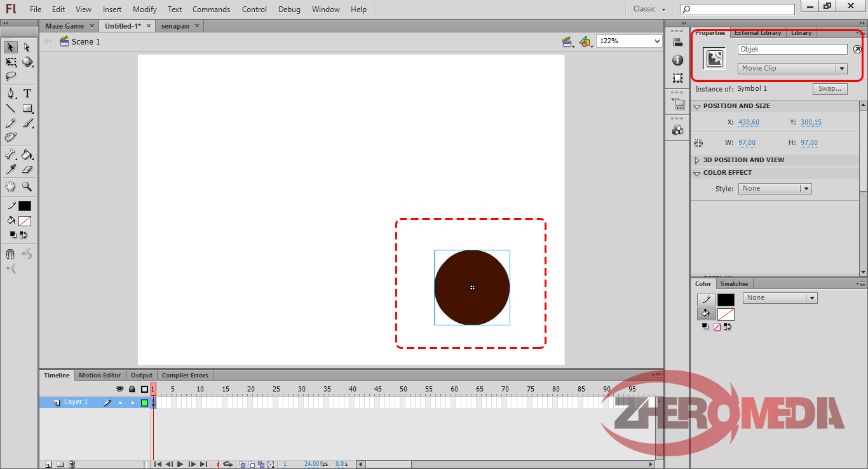Open the Edit Scene dropdown icon
Screen dimensions: 868x469
point(568,41)
